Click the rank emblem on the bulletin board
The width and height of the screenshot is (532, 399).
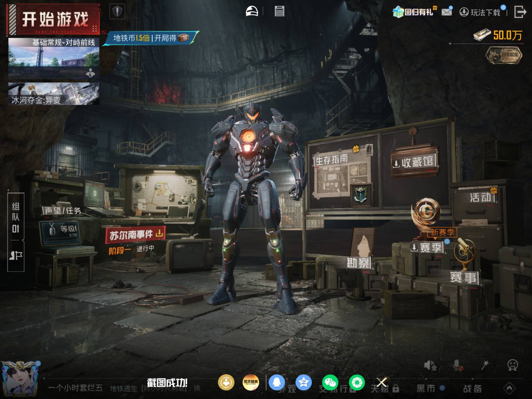tap(361, 195)
